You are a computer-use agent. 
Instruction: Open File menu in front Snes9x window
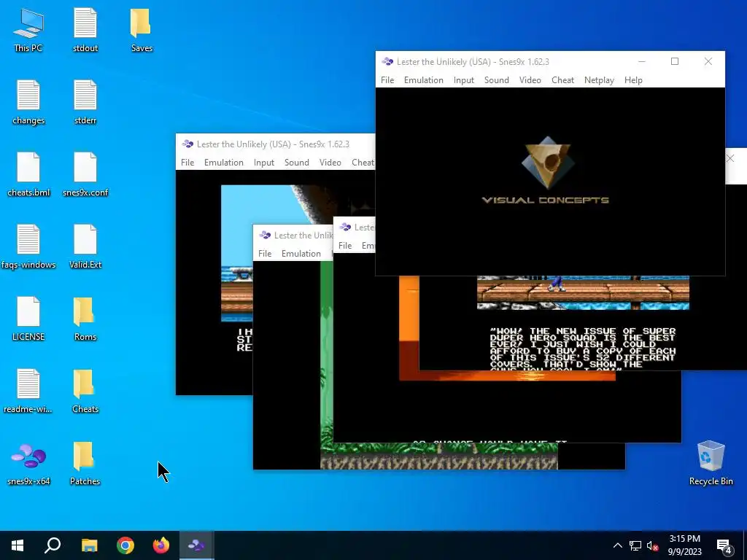point(387,80)
